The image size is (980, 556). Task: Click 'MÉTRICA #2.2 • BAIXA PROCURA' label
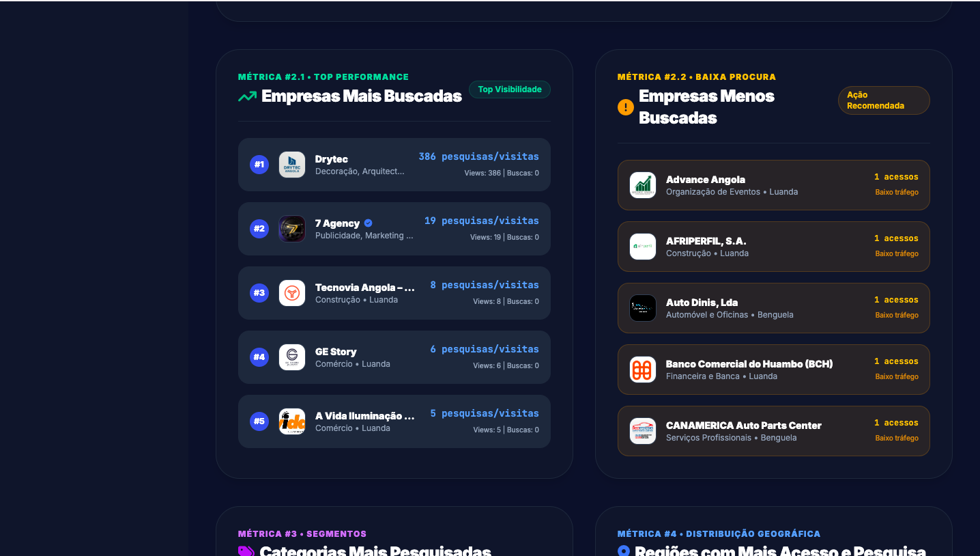[x=697, y=77]
